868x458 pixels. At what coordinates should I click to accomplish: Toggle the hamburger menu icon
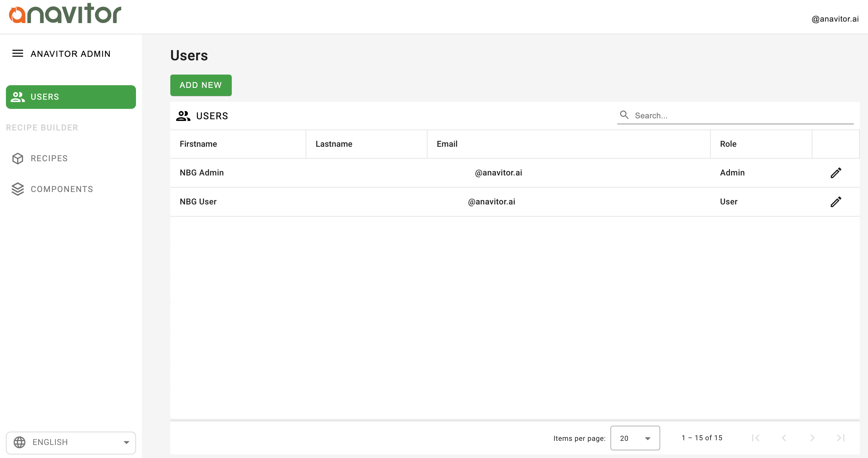(17, 54)
